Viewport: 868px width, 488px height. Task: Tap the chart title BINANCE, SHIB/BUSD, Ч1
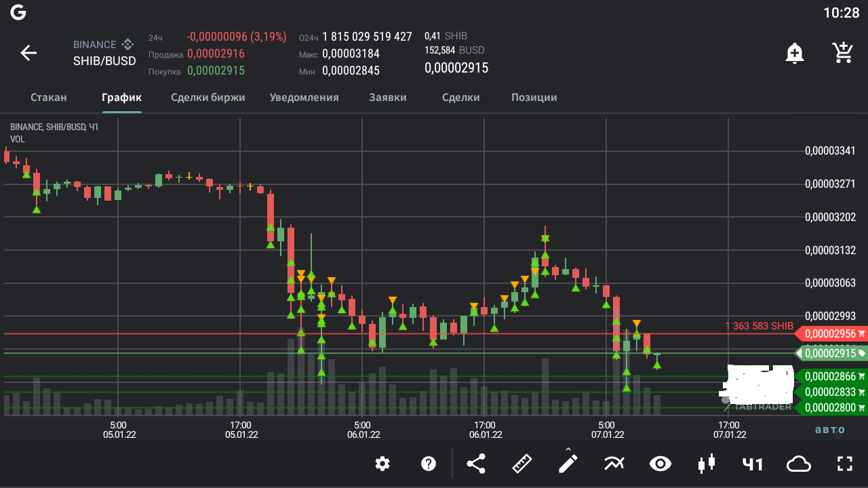point(54,127)
